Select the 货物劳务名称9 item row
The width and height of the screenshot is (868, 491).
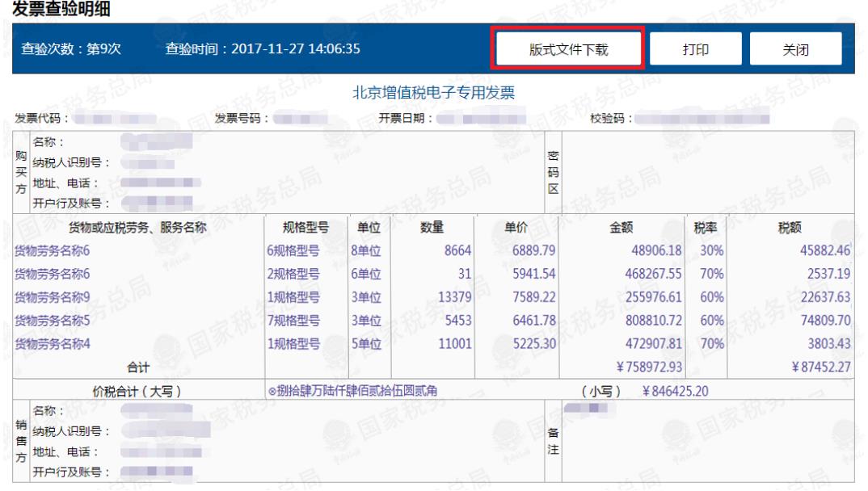53,297
